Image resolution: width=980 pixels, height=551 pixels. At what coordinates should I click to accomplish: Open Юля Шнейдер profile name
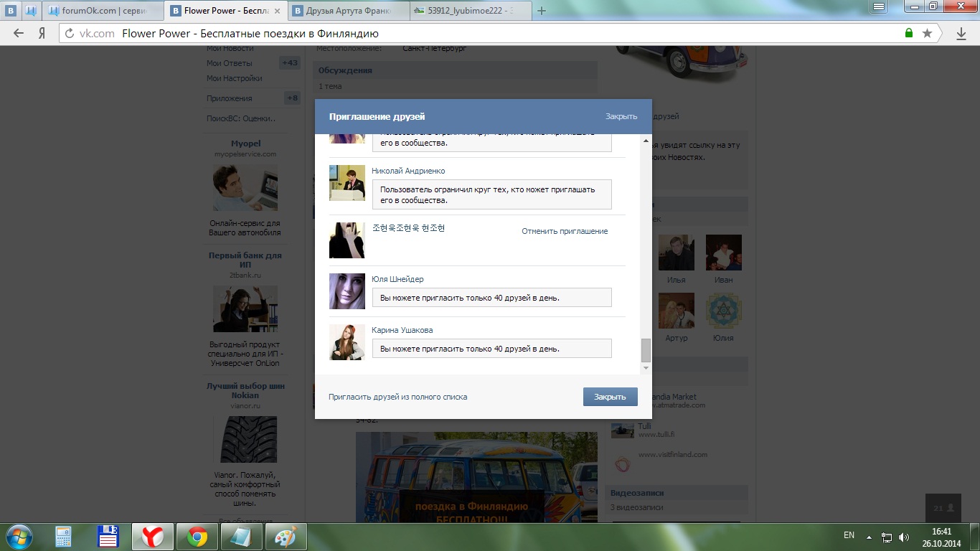[397, 279]
